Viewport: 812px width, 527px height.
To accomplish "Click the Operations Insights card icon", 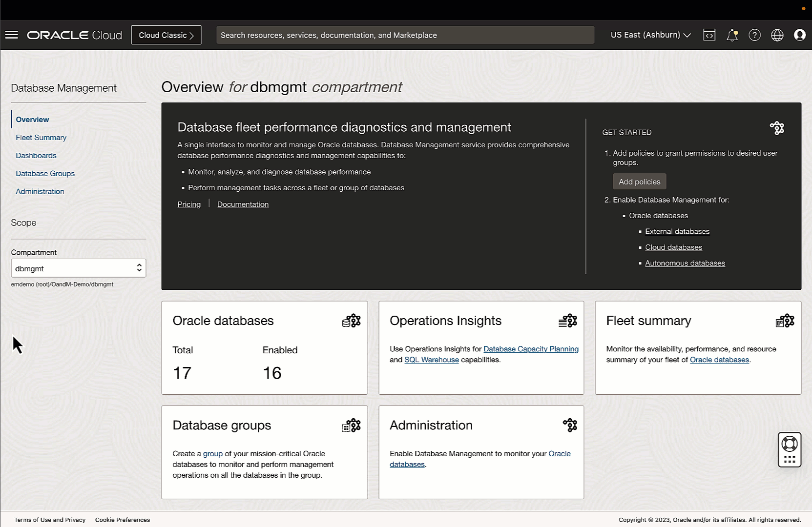I will pos(568,321).
